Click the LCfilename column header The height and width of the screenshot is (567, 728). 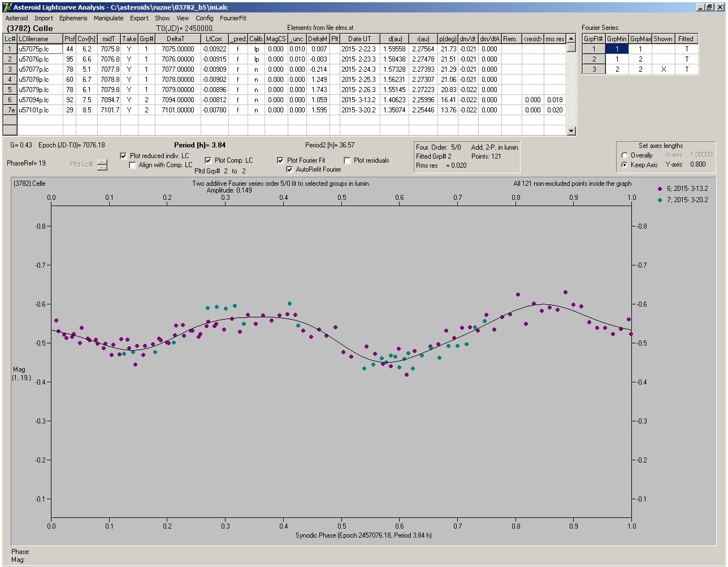click(40, 39)
